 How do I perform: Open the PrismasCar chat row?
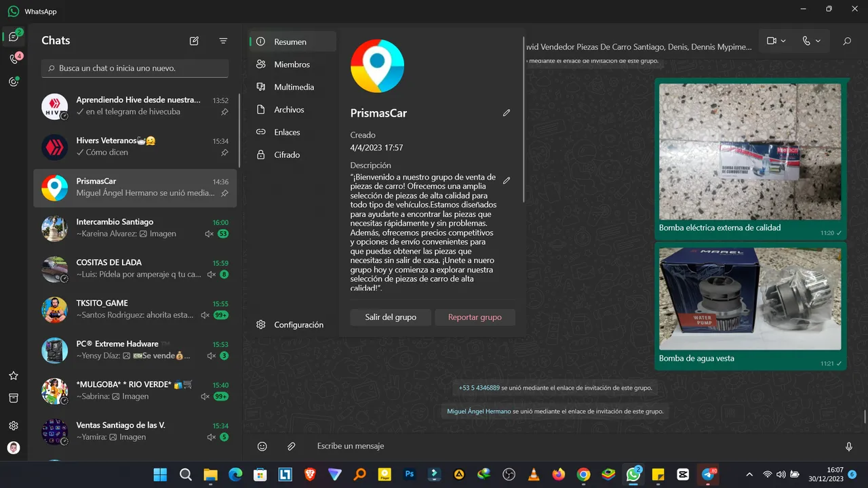pos(135,188)
